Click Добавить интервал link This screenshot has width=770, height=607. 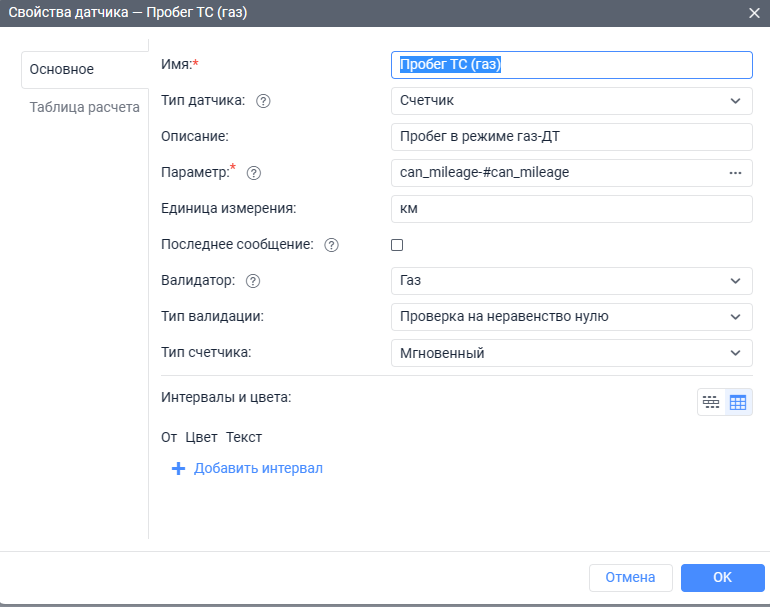(258, 468)
